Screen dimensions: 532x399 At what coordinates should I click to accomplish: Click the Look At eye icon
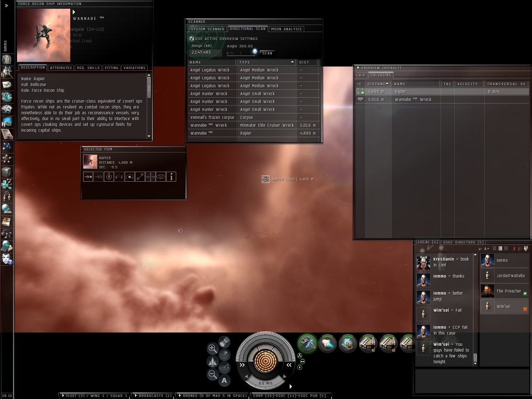pyautogui.click(x=161, y=177)
